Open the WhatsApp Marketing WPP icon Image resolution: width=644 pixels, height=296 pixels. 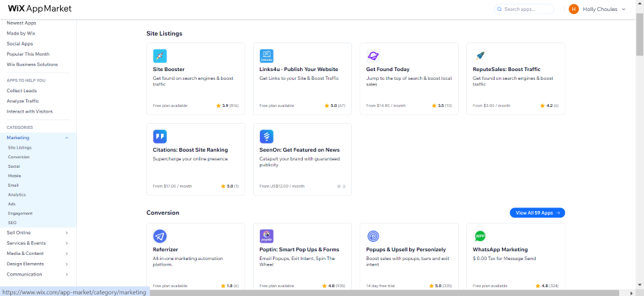click(x=480, y=237)
